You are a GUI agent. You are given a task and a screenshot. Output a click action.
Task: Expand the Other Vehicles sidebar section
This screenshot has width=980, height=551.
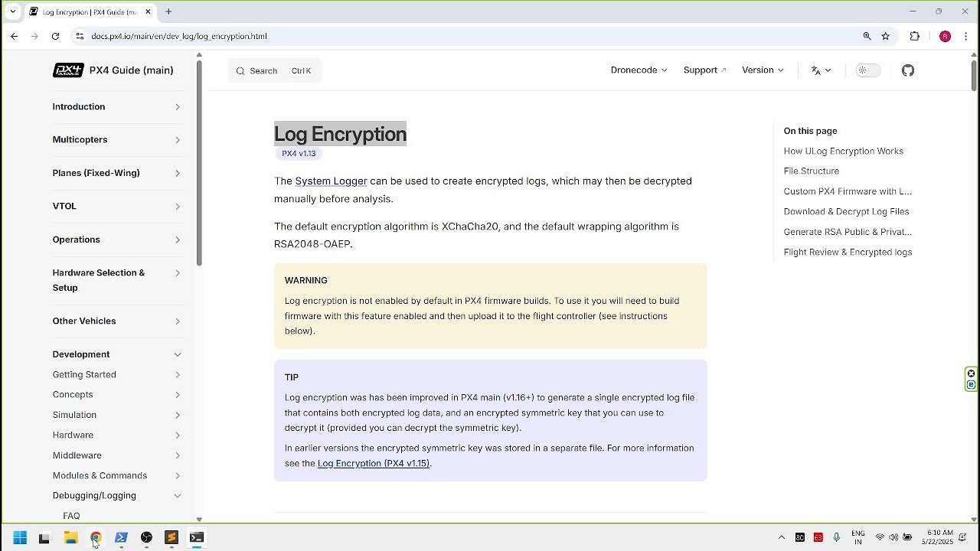(116, 321)
